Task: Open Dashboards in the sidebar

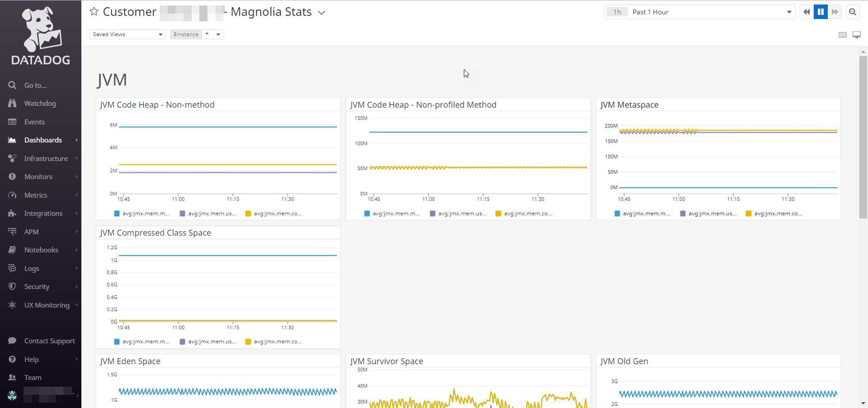Action: 43,140
